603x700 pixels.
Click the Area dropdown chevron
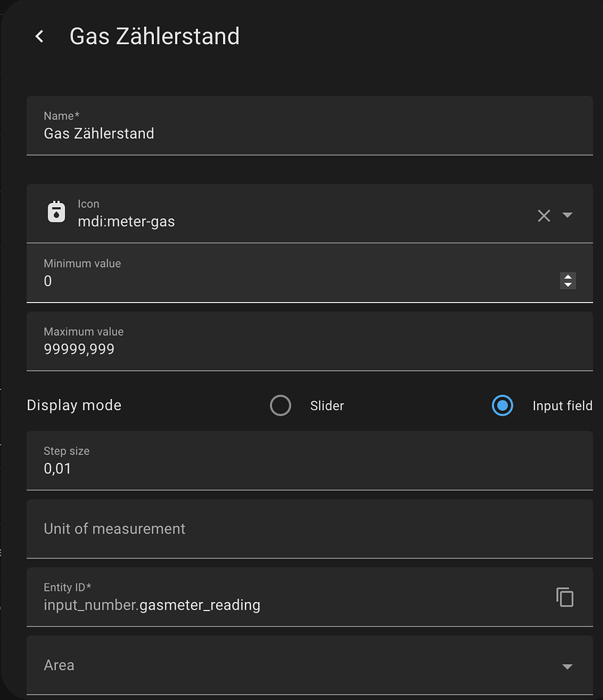(568, 665)
